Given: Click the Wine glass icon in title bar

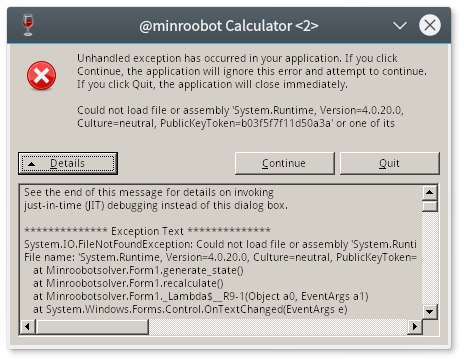Looking at the screenshot, I should [28, 25].
